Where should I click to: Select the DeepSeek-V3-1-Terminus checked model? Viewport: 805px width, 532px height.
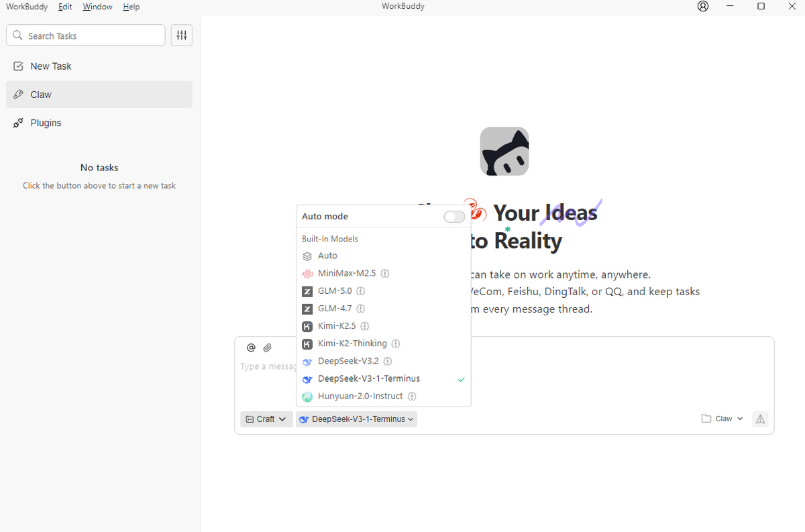point(369,379)
